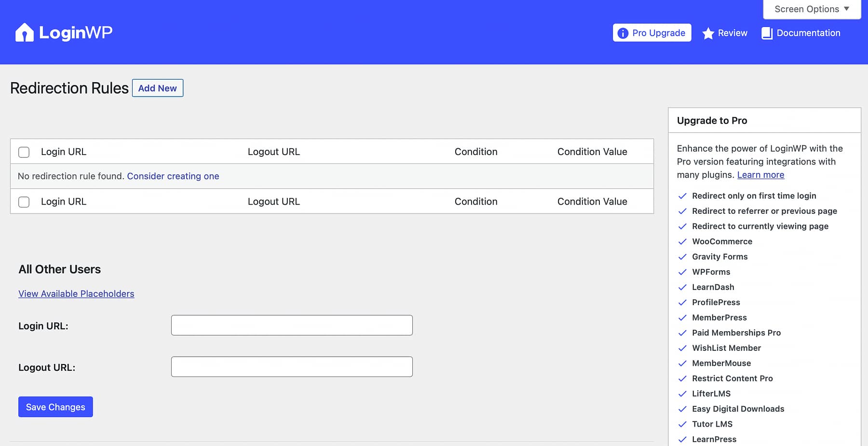Open the View Available Placeholders link
The width and height of the screenshot is (868, 446).
tap(76, 293)
